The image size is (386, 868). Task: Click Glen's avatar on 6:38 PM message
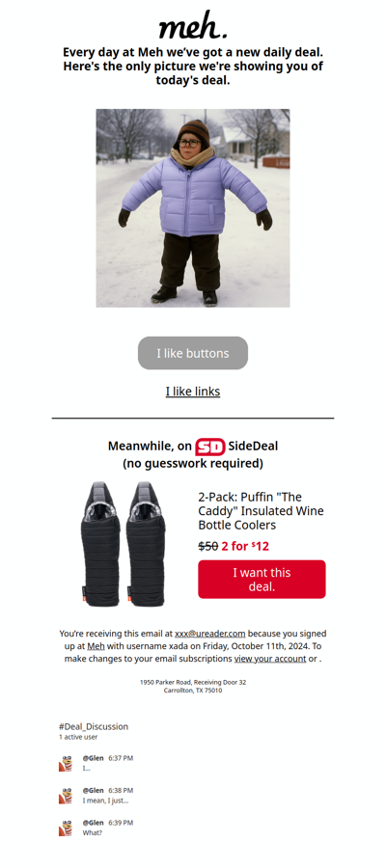(x=67, y=796)
